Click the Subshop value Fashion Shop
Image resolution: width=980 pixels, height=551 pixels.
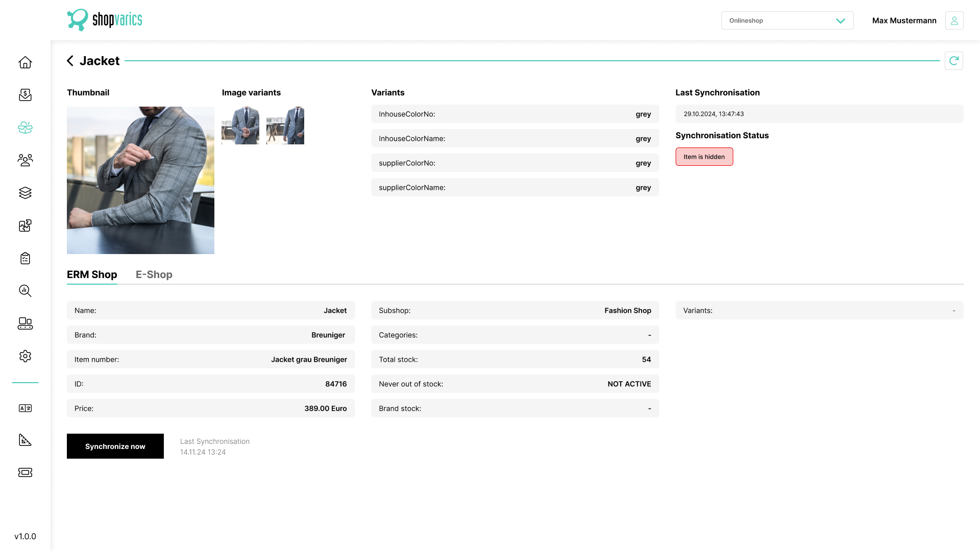tap(628, 310)
